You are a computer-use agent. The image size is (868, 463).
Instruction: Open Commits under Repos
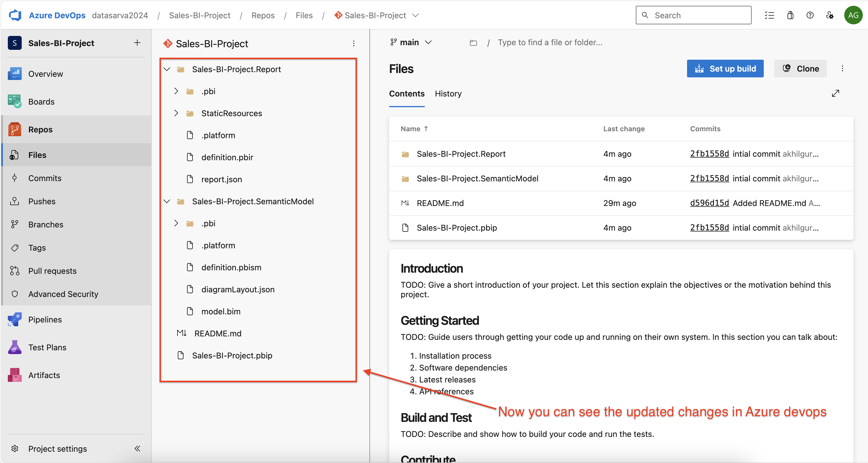pos(76,178)
